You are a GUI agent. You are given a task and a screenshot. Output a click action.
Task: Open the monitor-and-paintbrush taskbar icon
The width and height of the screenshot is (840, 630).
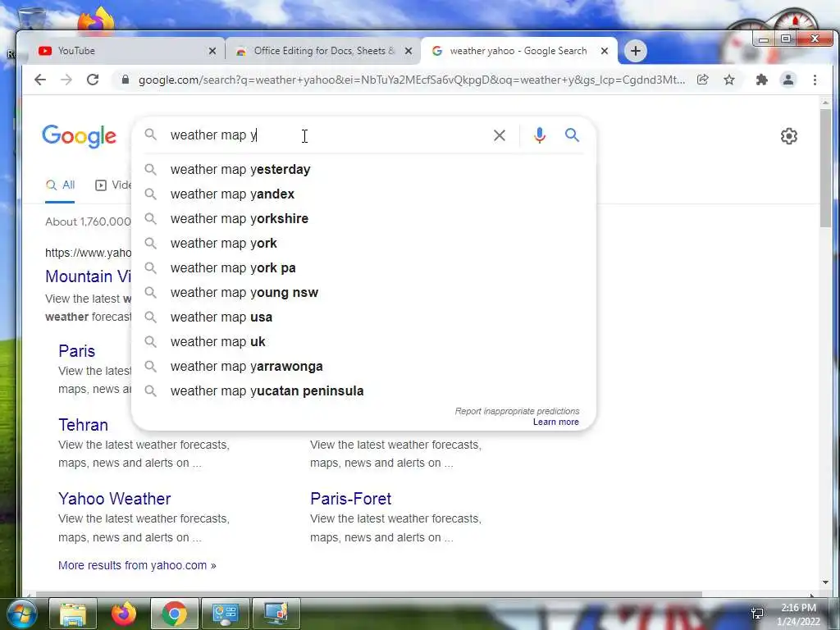pos(276,614)
